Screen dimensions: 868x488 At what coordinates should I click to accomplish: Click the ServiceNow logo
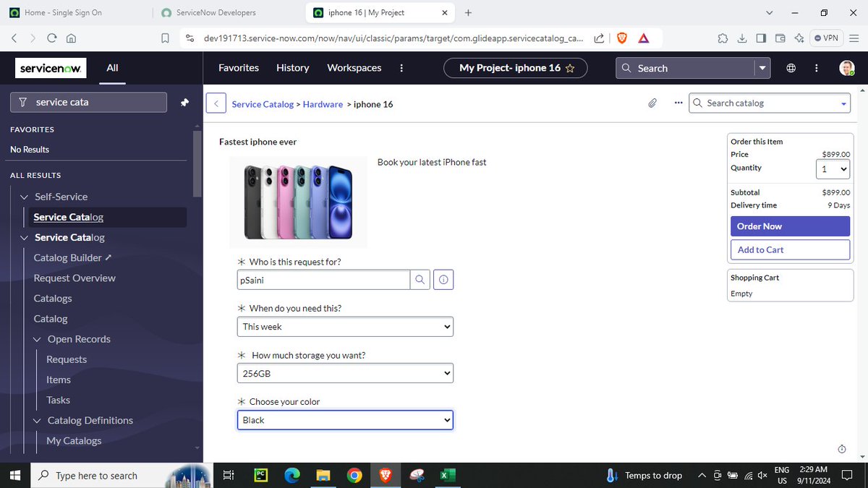tap(51, 68)
